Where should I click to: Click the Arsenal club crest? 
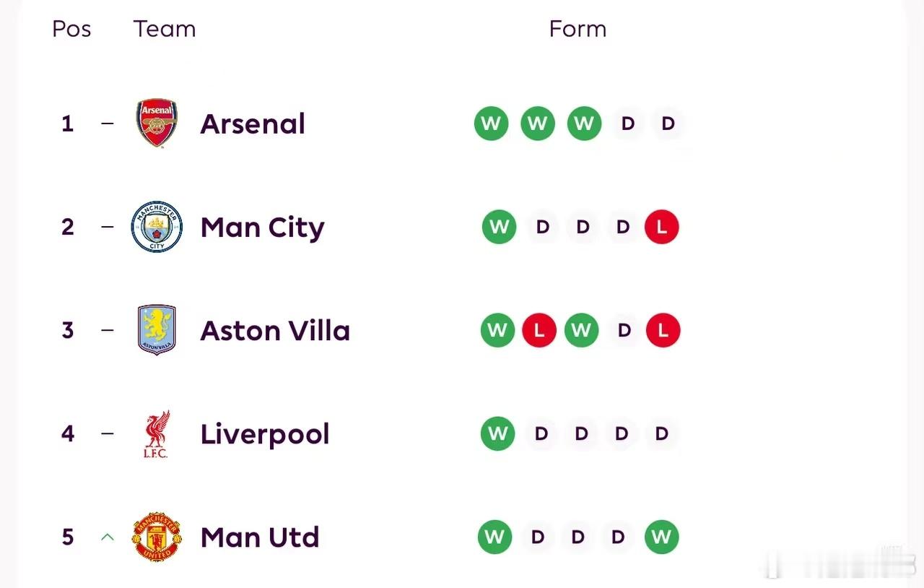click(x=157, y=124)
